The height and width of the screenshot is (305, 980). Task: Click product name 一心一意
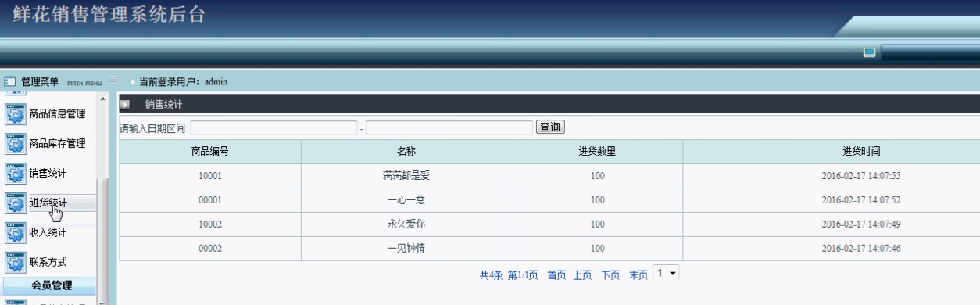coord(406,200)
